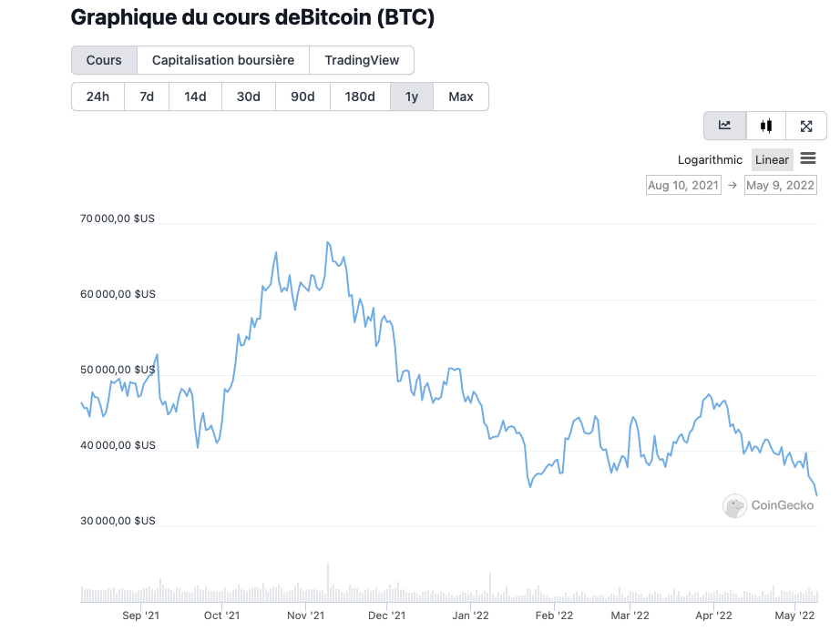
Task: Choose the 7d time range
Action: (x=147, y=97)
